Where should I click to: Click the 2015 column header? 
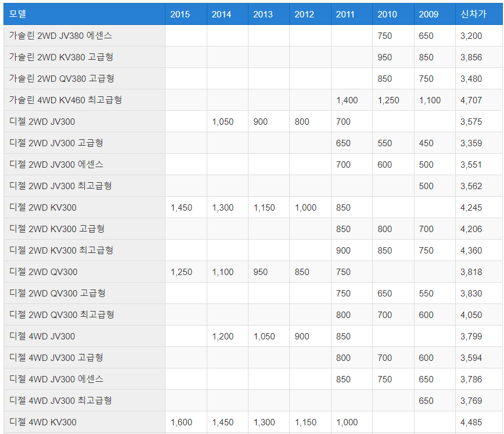186,14
